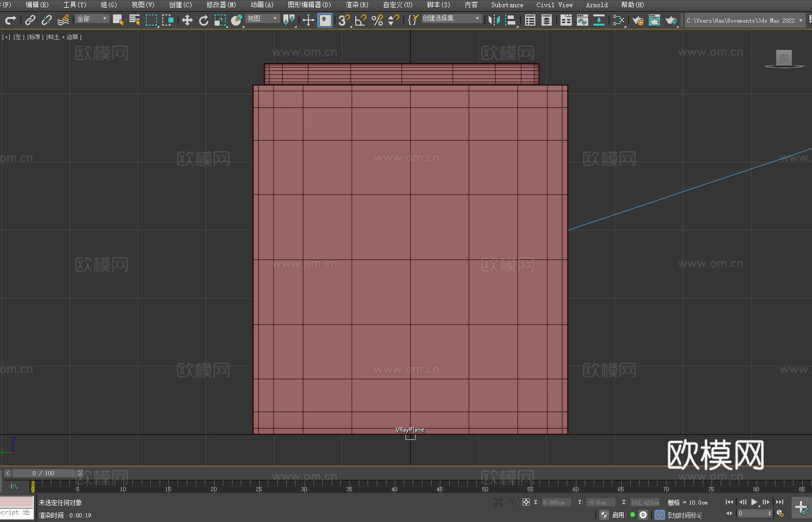The image size is (812, 522).
Task: Click the Redo arrow icon
Action: point(10,20)
